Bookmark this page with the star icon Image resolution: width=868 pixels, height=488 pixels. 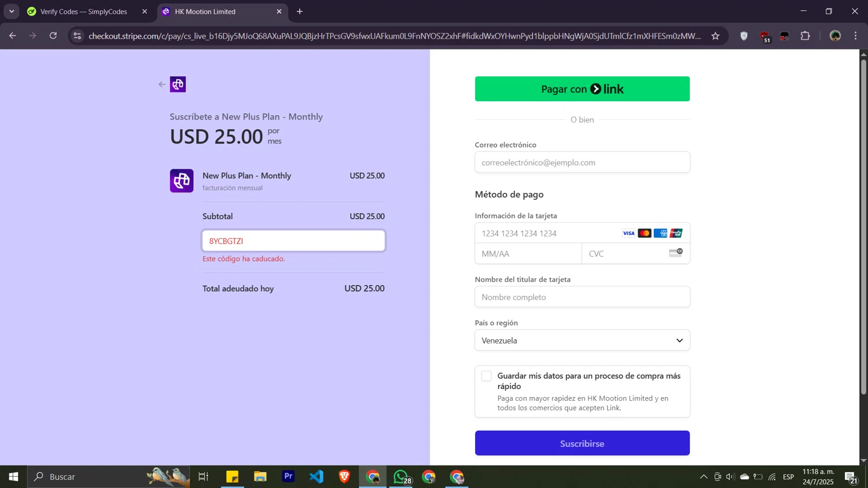715,36
